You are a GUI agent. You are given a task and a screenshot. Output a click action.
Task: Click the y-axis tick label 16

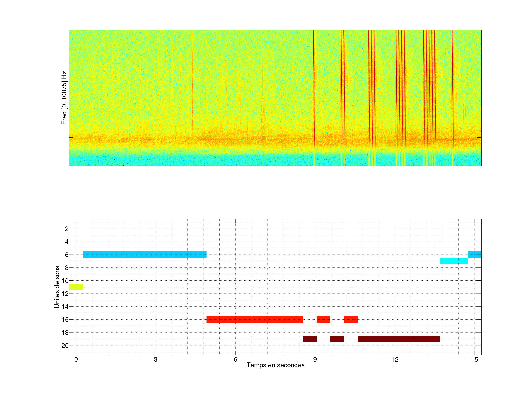tap(65, 320)
